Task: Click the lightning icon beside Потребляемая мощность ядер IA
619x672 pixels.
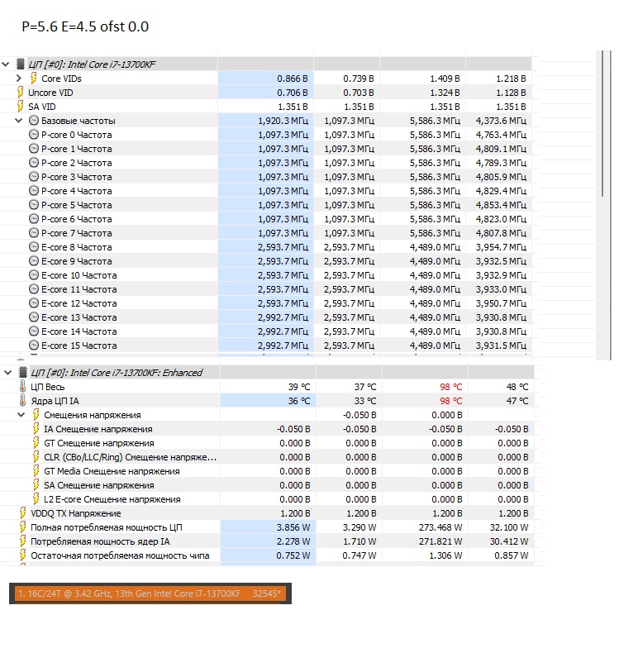Action: (22, 541)
